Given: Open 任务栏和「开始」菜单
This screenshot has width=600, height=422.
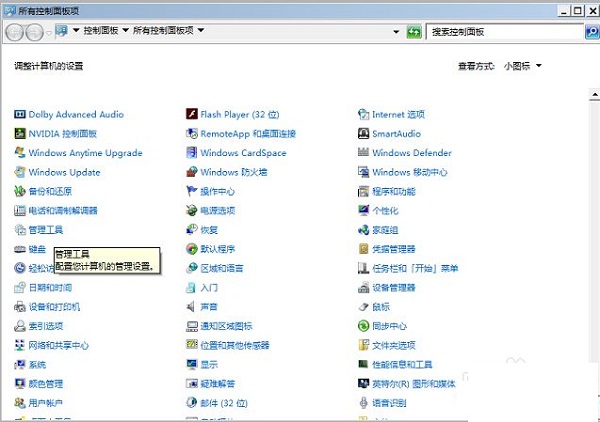Looking at the screenshot, I should (x=415, y=268).
